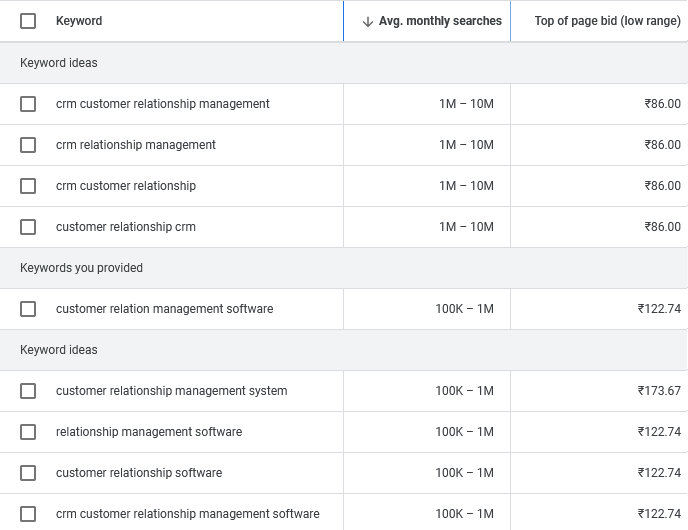
Task: Select checkbox for 'crm relationship management' keyword
Action: click(28, 145)
